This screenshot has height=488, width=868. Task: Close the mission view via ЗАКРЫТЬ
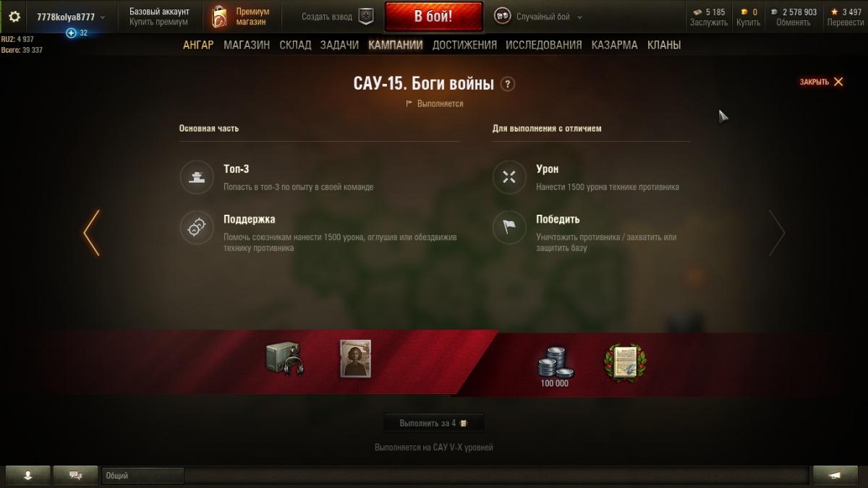click(x=822, y=82)
